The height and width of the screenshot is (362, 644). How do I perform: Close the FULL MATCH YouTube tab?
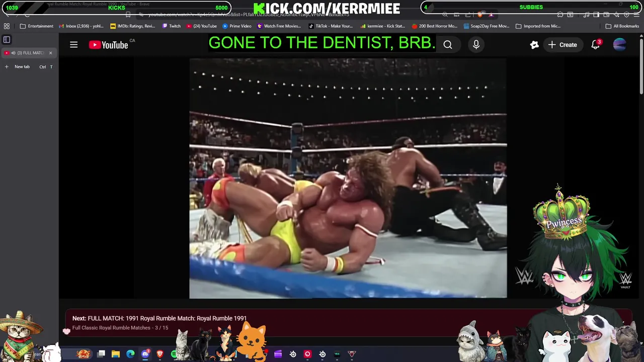[50, 53]
